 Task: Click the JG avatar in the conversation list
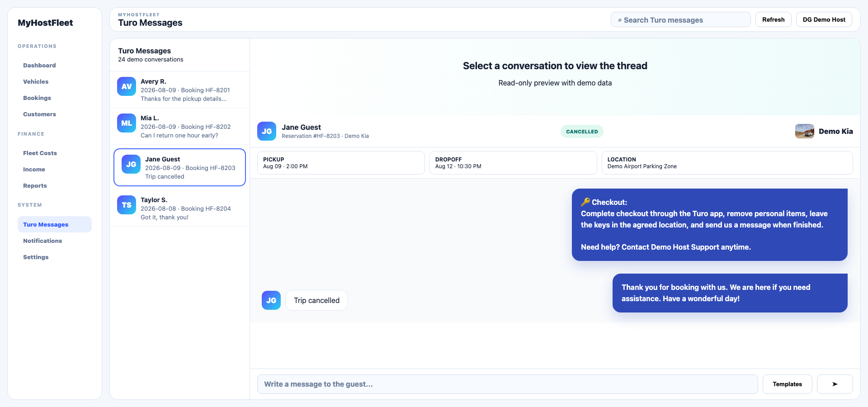131,164
